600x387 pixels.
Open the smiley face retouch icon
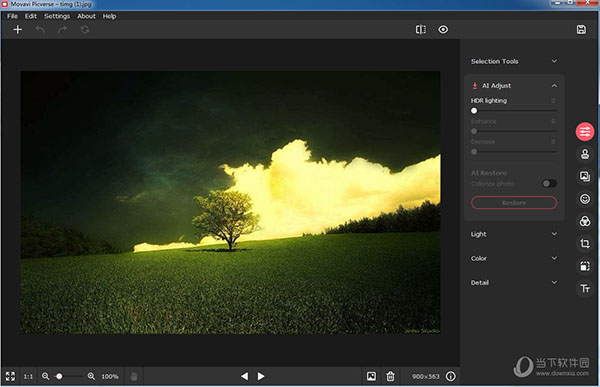pos(585,199)
